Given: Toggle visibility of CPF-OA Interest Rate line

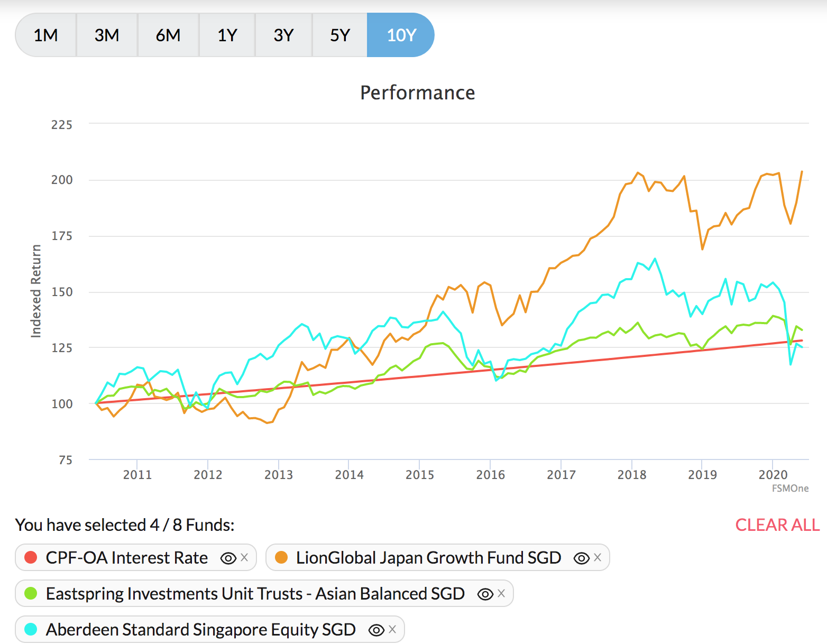Looking at the screenshot, I should pyautogui.click(x=228, y=558).
